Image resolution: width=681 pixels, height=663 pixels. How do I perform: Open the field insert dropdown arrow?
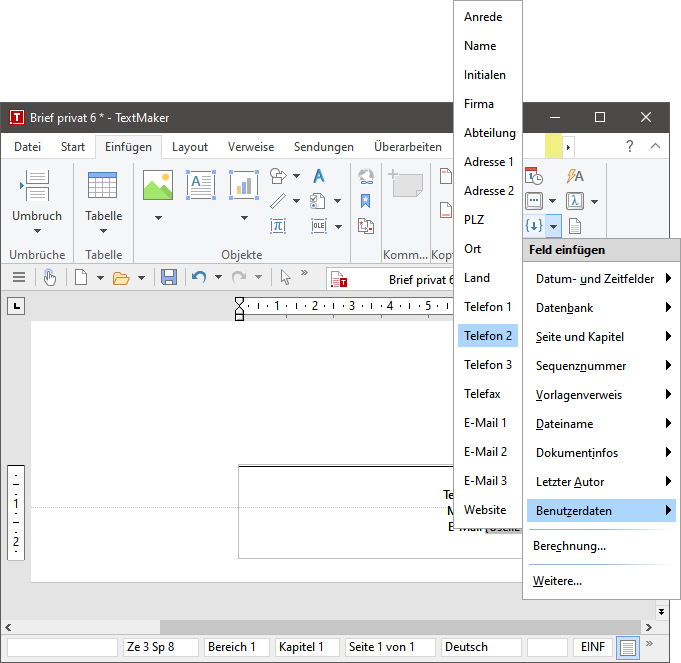pyautogui.click(x=553, y=226)
